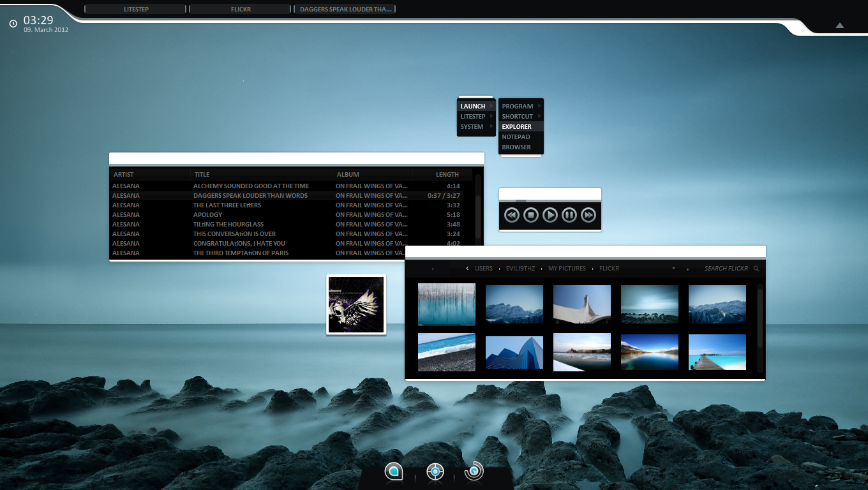Open the frozen blue forest thumbnail
This screenshot has height=490, width=868.
(x=447, y=304)
